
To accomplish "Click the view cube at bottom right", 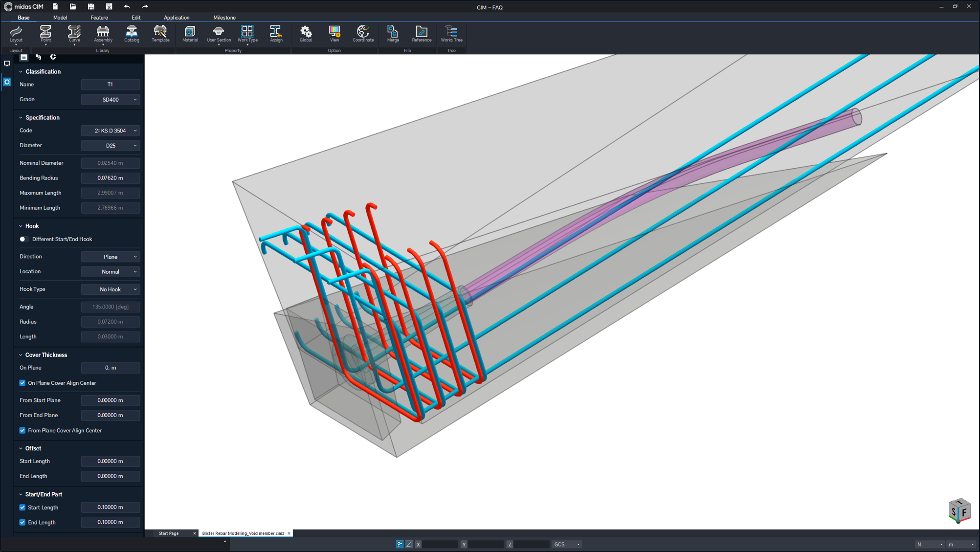I will coord(959,511).
